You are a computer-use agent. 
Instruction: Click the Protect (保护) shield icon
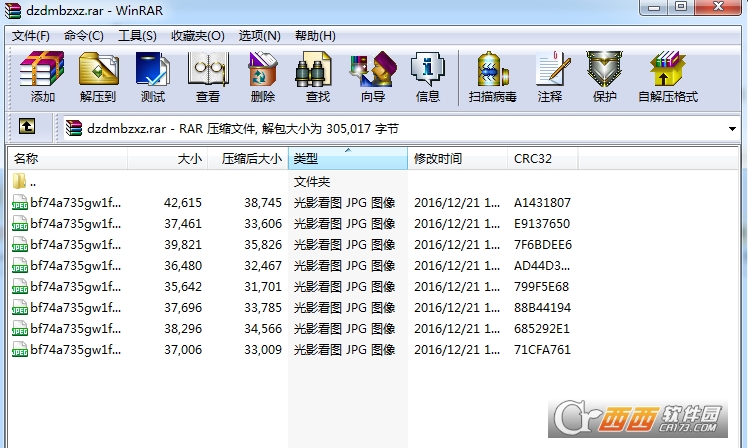pyautogui.click(x=604, y=70)
